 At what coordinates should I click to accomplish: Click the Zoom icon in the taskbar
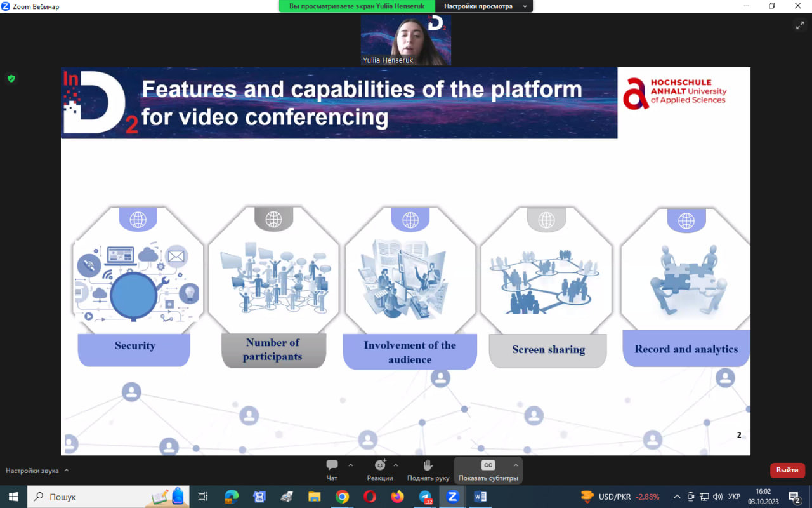[x=452, y=497]
